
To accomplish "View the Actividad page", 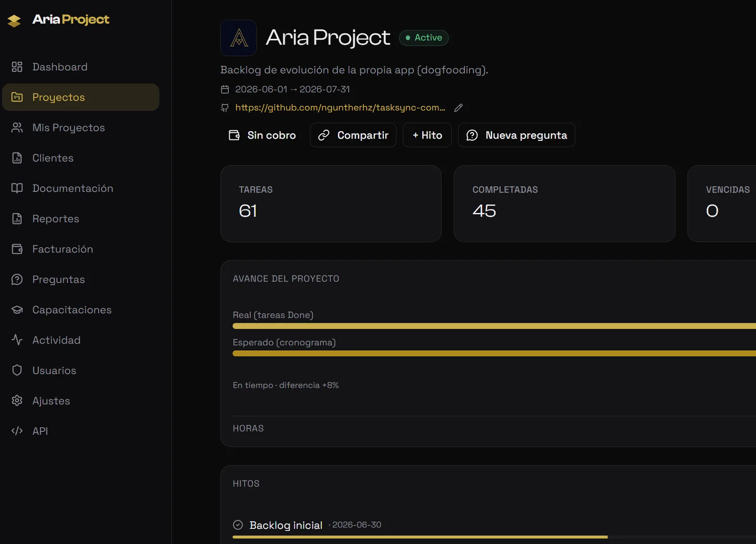I will (x=81, y=340).
